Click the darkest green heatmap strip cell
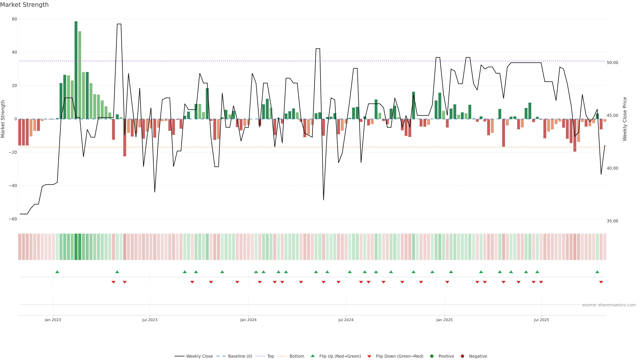 tap(76, 247)
